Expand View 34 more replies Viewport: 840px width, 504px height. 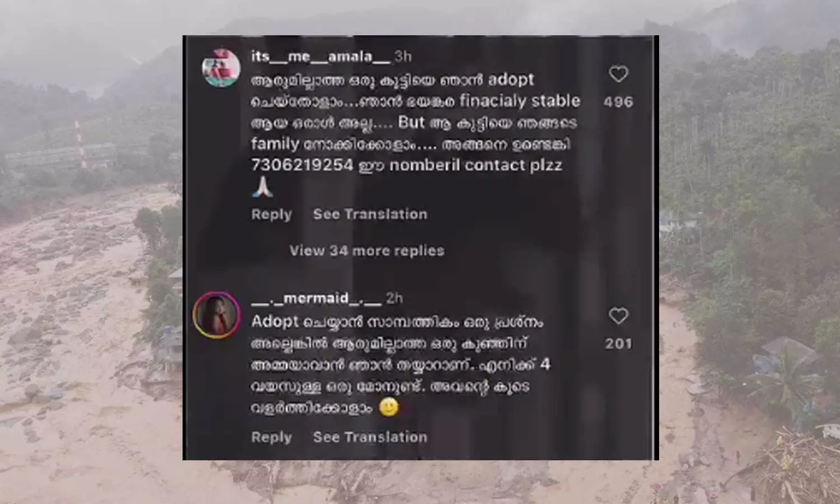pos(367,250)
